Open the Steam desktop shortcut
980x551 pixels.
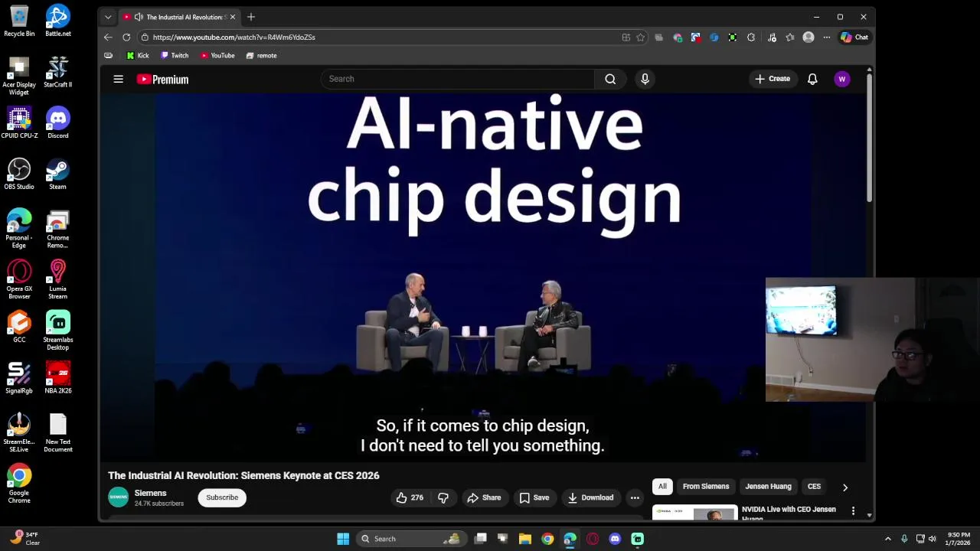(57, 174)
